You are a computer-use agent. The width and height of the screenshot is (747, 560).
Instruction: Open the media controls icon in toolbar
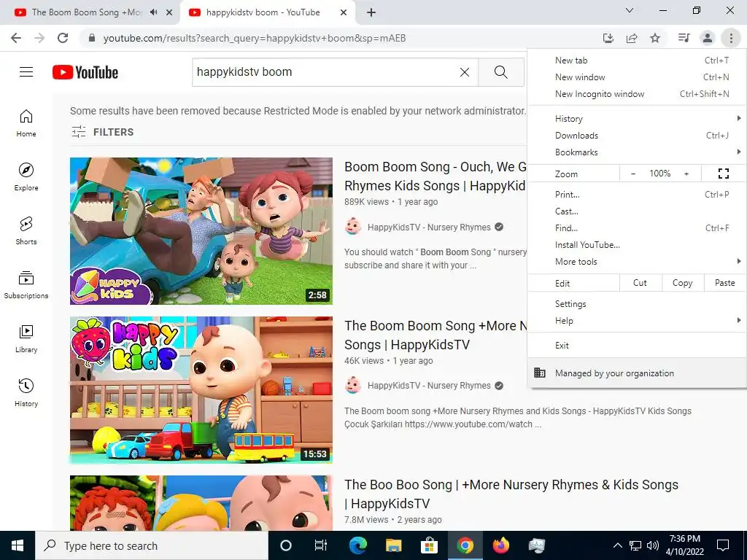click(684, 38)
